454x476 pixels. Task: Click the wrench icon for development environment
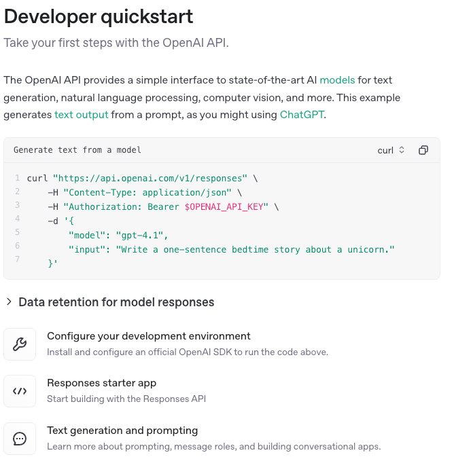20,344
